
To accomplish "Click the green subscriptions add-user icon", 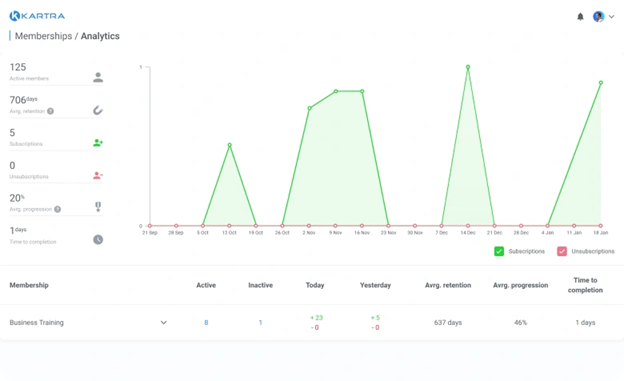I will (98, 143).
